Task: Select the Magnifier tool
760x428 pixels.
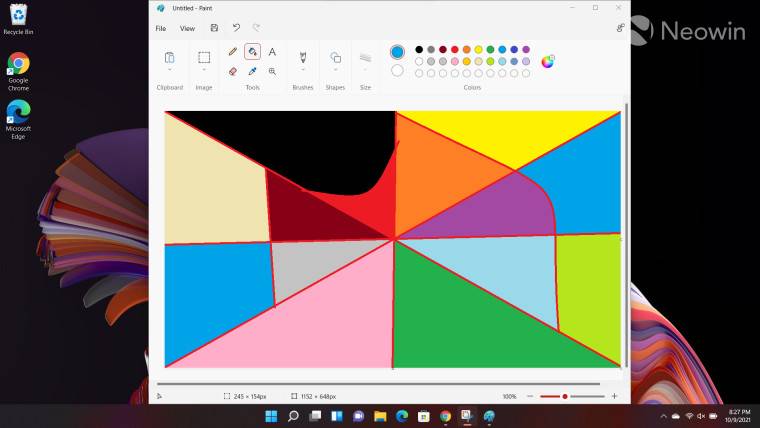Action: 272,71
